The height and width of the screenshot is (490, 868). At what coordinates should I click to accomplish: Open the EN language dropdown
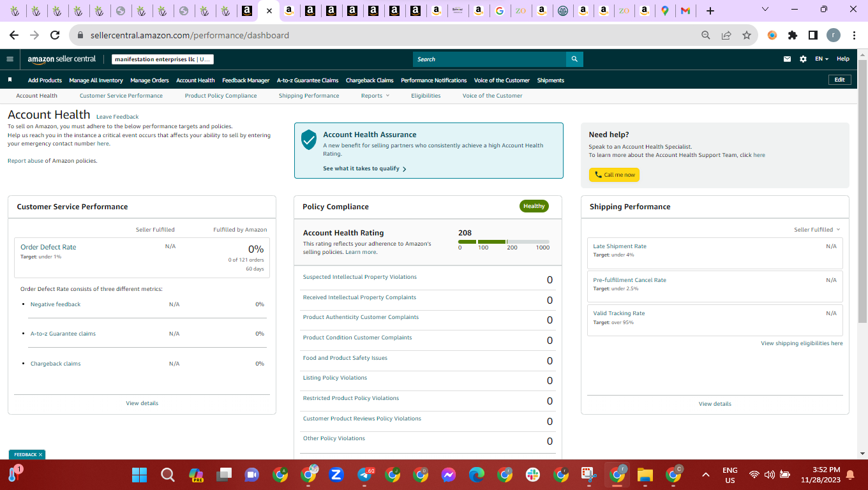pos(821,59)
